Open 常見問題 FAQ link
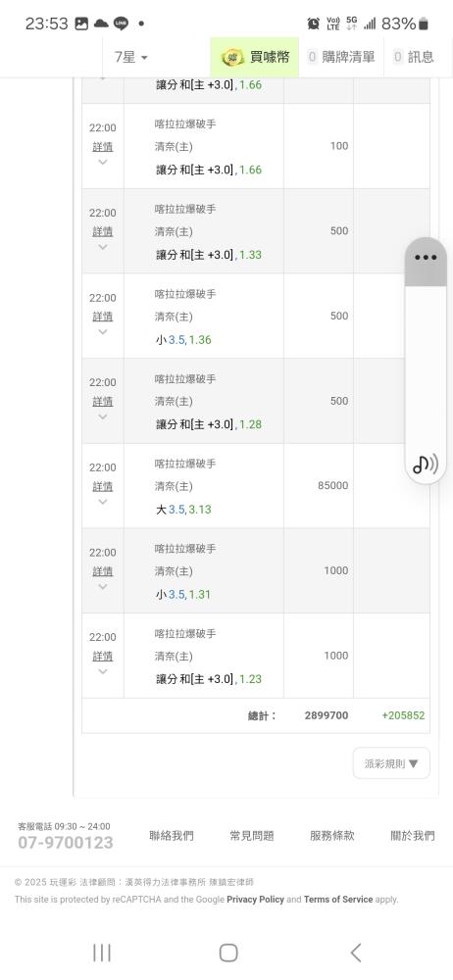The height and width of the screenshot is (980, 453). click(x=252, y=836)
